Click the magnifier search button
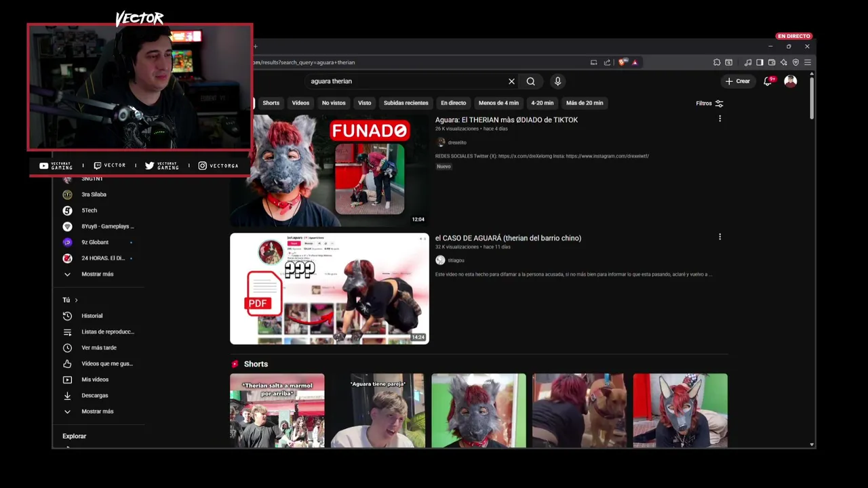Screen dimensions: 868x488 [531, 81]
